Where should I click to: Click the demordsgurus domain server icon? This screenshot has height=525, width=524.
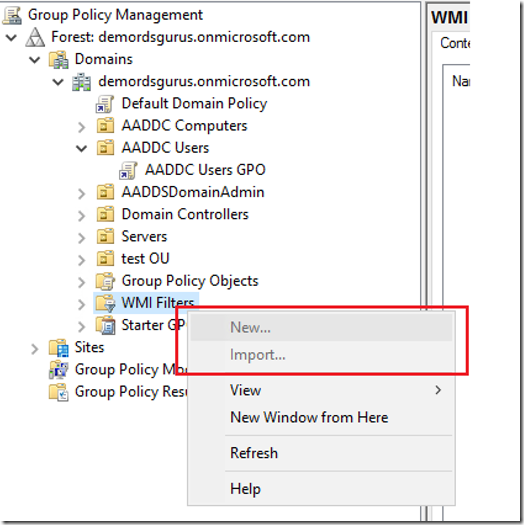(82, 82)
